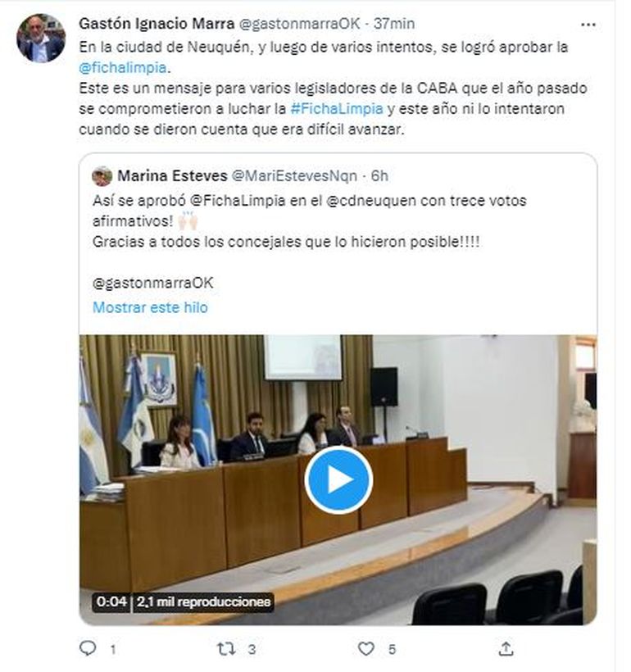Viewport: 631px width, 672px height.
Task: Click the retweet arrows icon
Action: 226,649
